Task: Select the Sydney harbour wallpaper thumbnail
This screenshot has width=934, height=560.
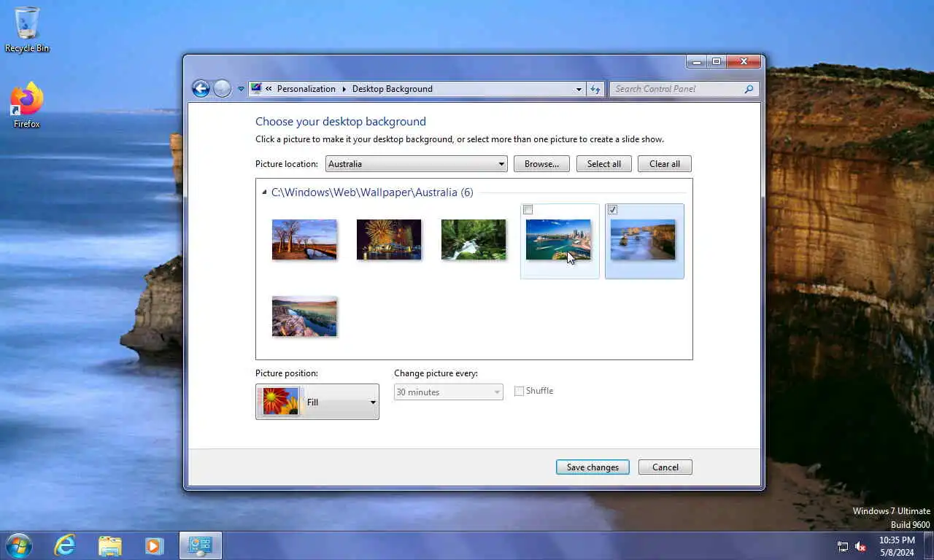Action: [558, 239]
